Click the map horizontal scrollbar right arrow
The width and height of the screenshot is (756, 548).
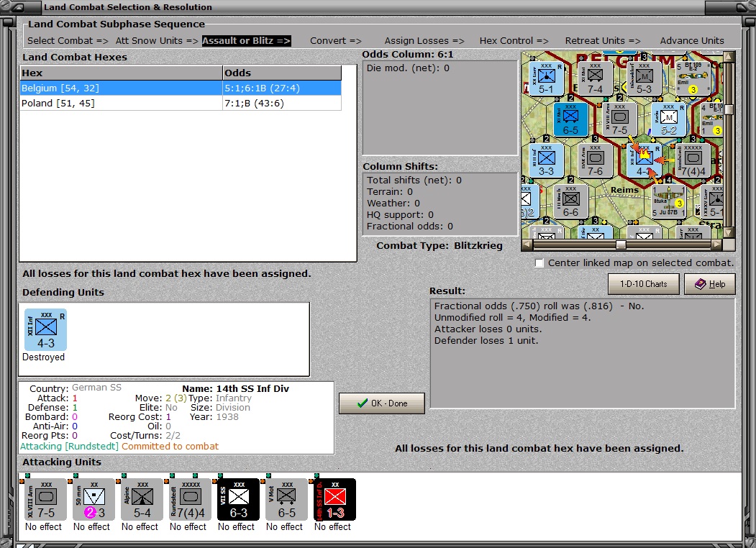click(717, 245)
